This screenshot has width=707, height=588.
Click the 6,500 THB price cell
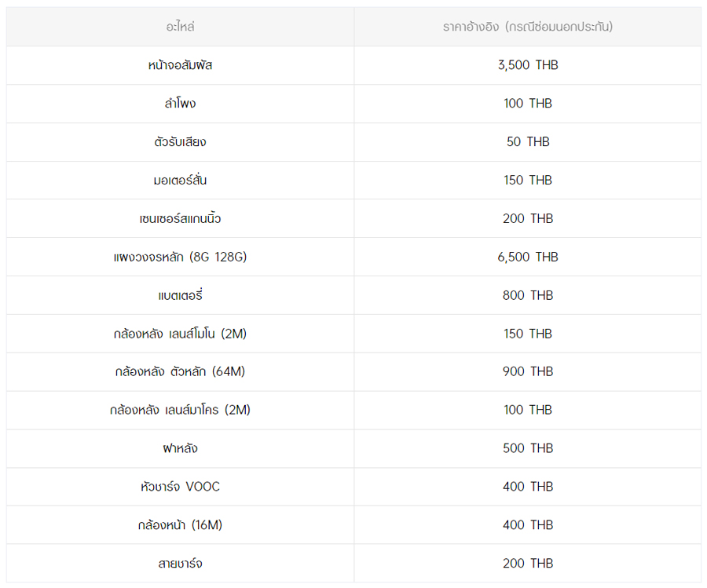527,257
